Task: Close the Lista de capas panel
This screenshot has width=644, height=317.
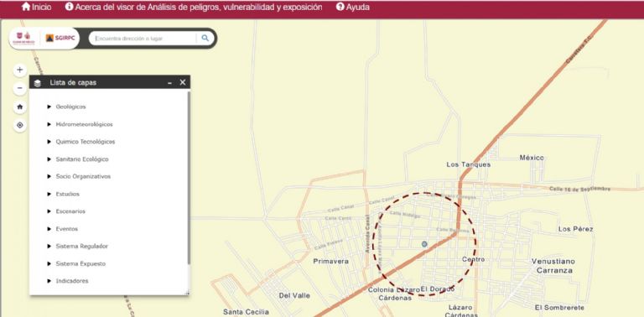Action: point(183,82)
